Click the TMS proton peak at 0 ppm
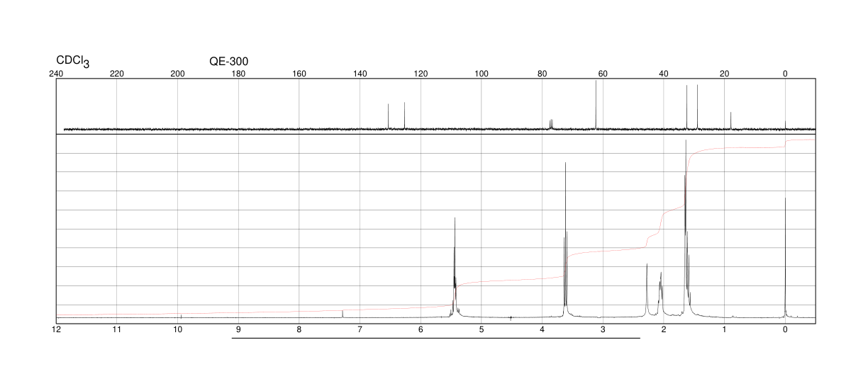This screenshot has width=868, height=374. pos(785,258)
